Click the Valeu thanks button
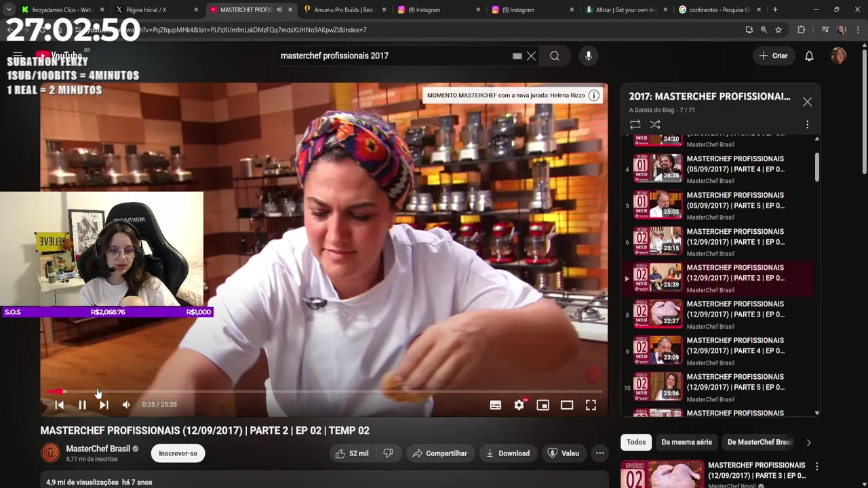 click(x=564, y=453)
